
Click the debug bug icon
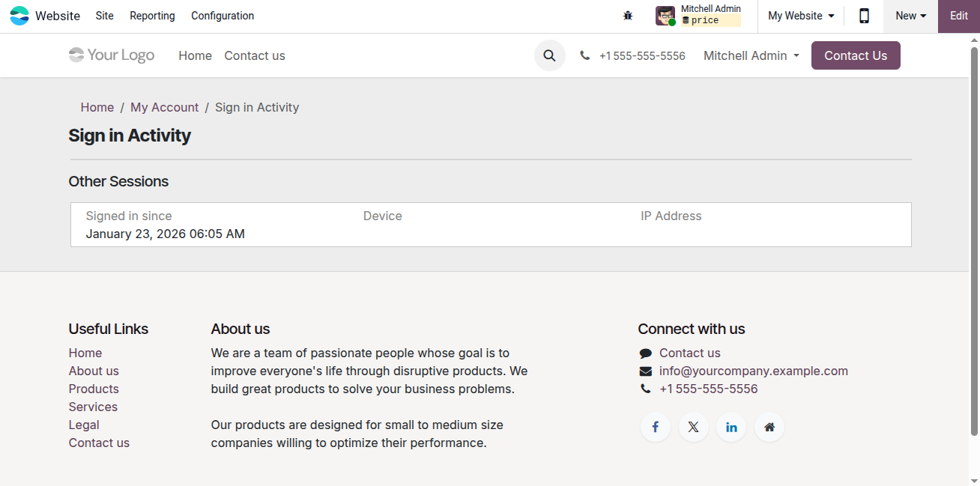pyautogui.click(x=628, y=16)
